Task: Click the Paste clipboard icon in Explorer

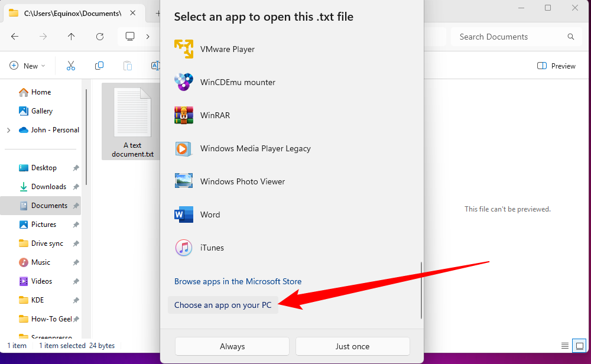Action: [x=128, y=66]
